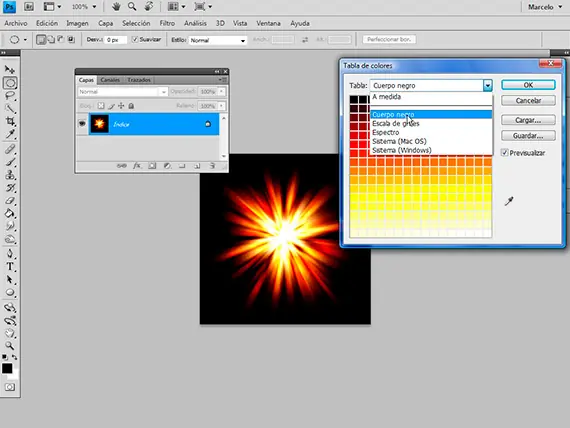Toggle Quick Mask mode

[x=10, y=387]
